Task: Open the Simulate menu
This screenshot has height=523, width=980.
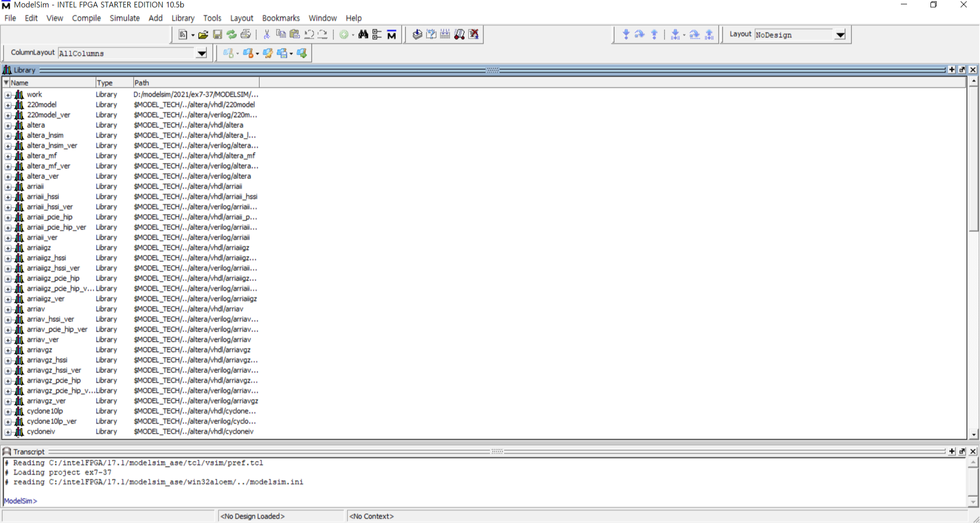Action: [x=125, y=18]
